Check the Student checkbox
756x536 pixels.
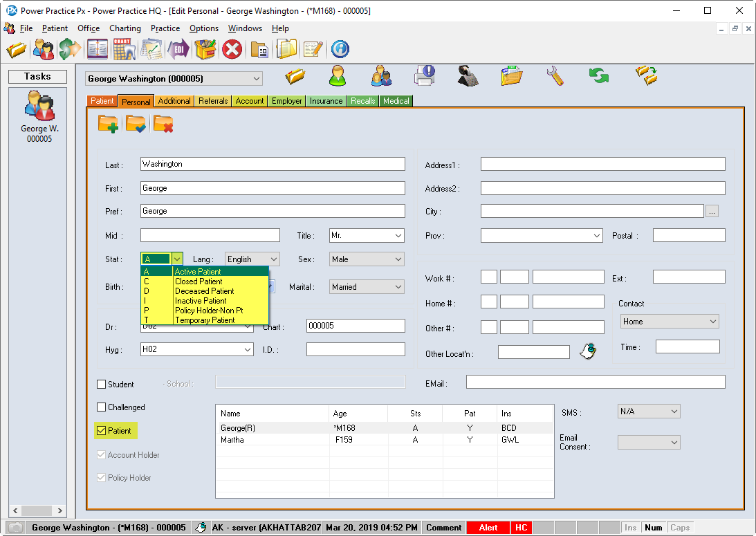click(x=102, y=385)
